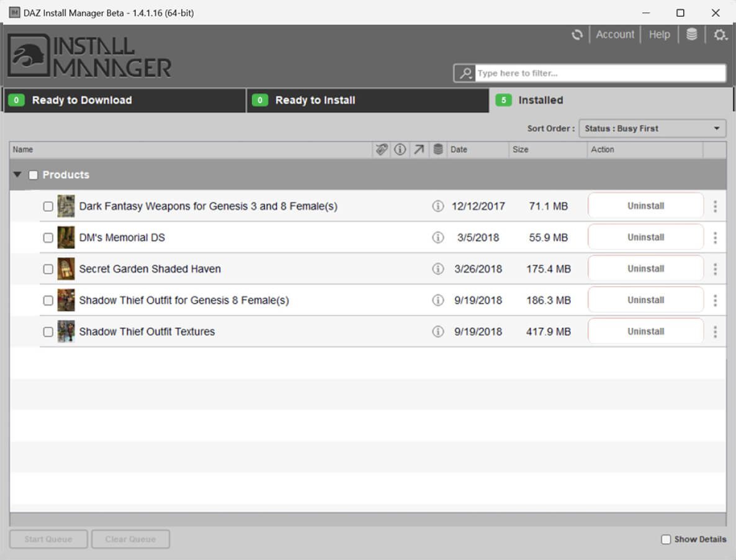Click the '417.9 MB' size value
The height and width of the screenshot is (560, 736).
(548, 332)
